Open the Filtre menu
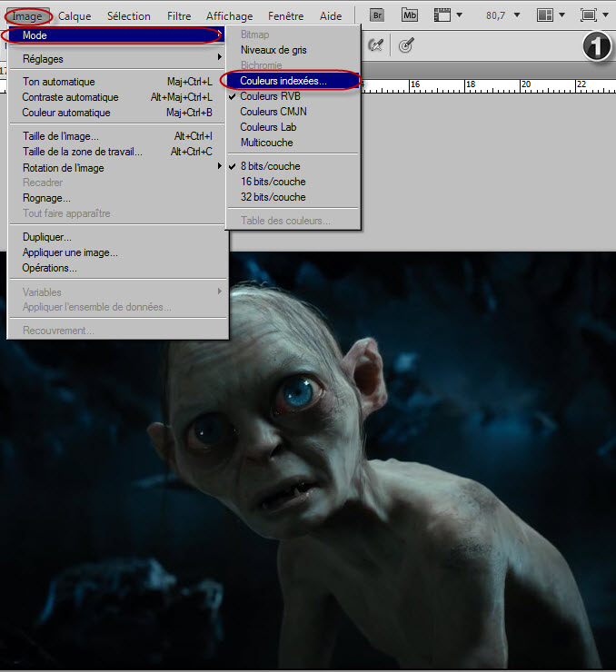 pos(178,15)
